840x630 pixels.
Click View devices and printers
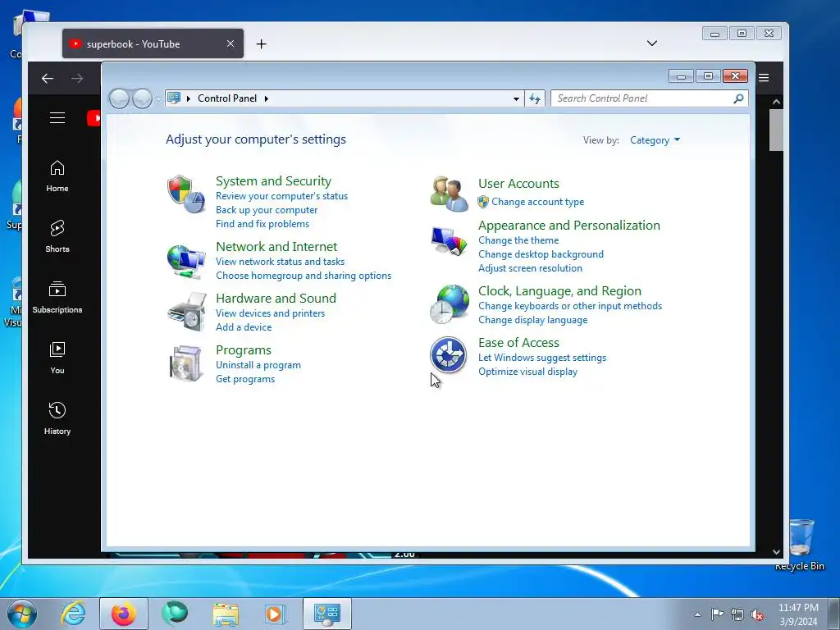[x=270, y=313]
